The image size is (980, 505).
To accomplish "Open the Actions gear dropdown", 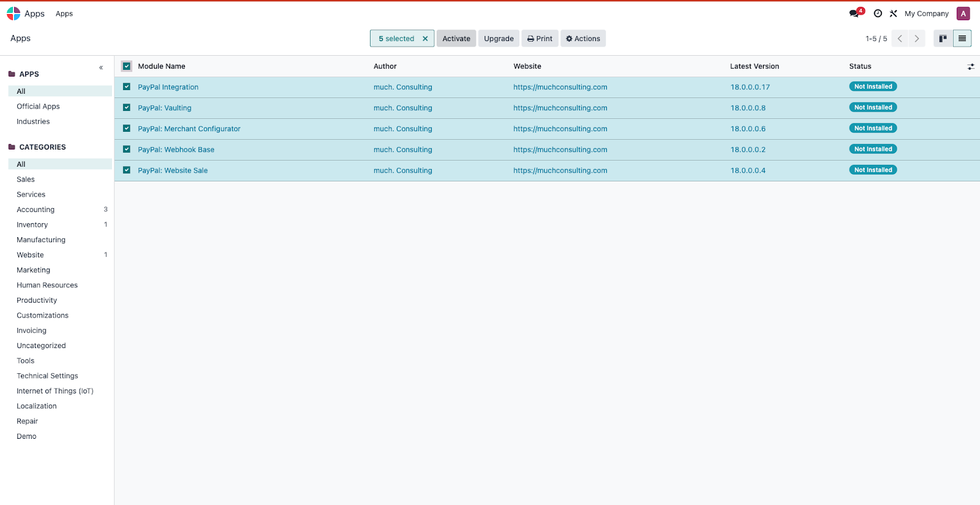I will click(x=583, y=39).
